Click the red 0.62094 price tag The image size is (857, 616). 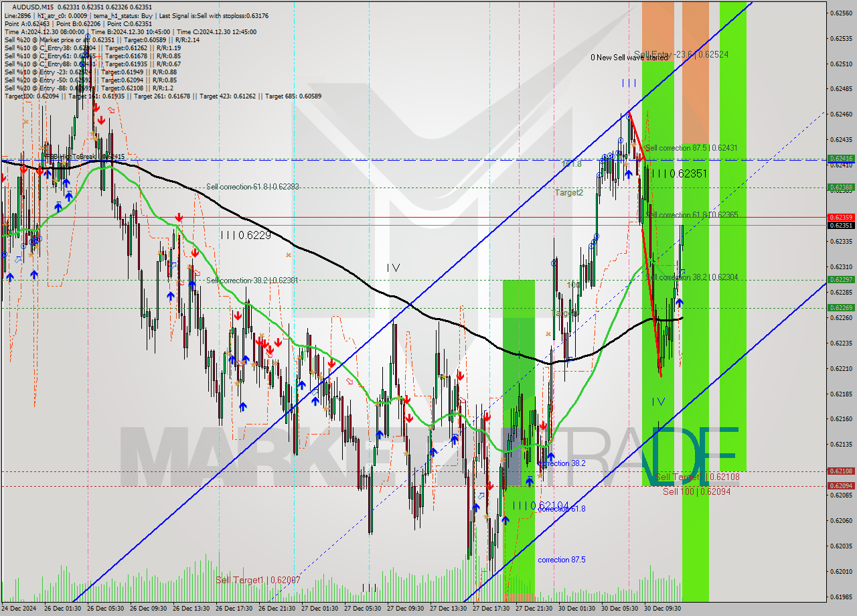(x=841, y=485)
